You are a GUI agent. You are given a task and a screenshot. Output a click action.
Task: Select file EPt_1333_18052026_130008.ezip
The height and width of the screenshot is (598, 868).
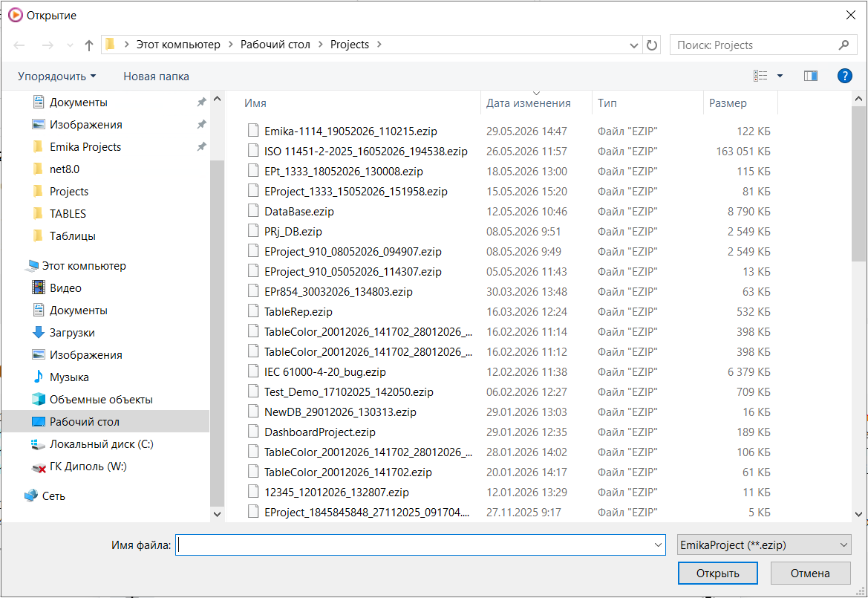pyautogui.click(x=343, y=171)
